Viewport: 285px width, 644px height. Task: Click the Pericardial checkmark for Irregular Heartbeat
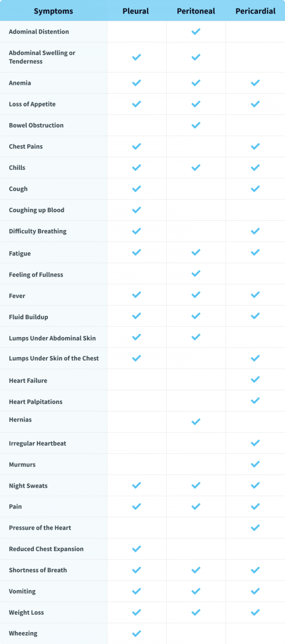click(255, 443)
